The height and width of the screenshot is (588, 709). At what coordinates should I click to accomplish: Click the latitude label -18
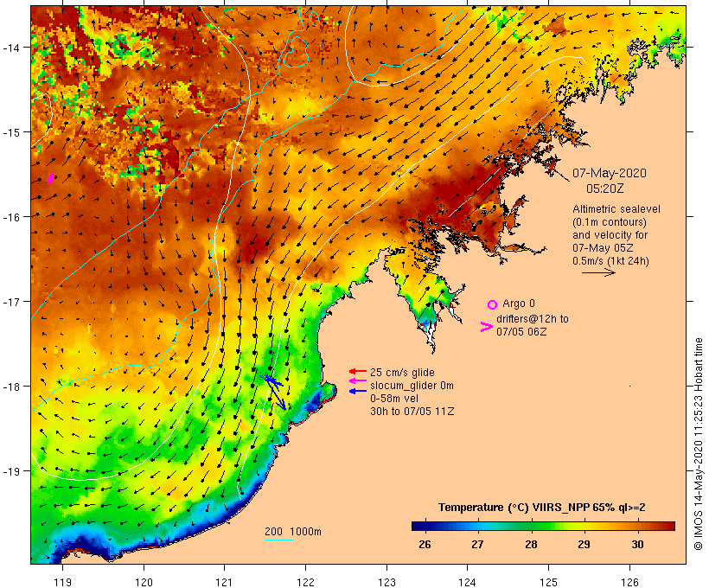11,387
